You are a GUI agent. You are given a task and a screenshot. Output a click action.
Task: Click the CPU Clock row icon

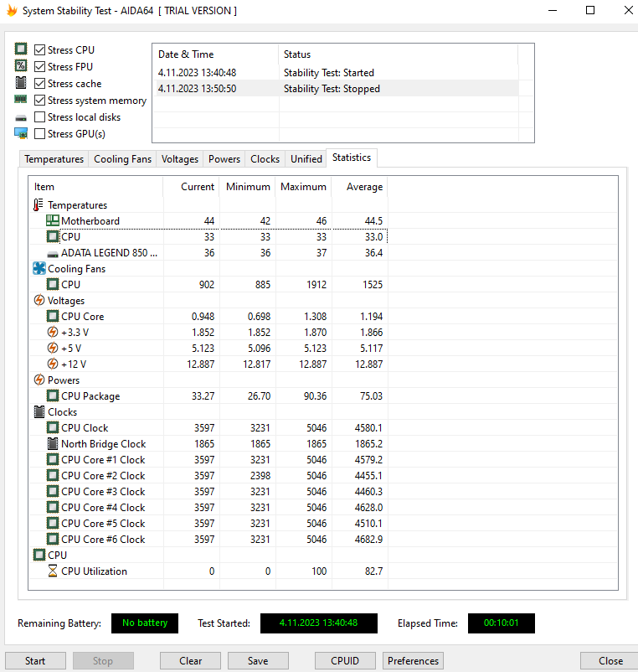pos(52,427)
